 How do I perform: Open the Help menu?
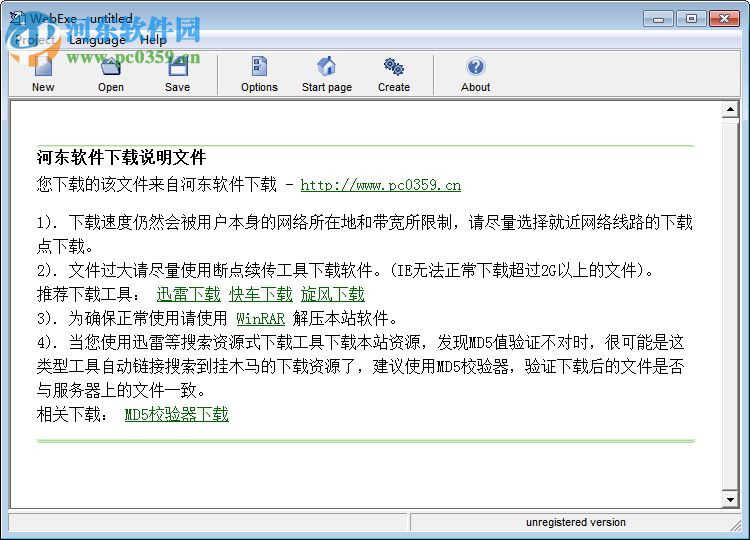153,40
